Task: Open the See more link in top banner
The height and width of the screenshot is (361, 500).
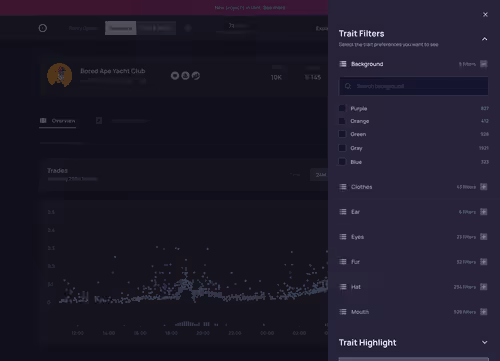Action: (x=274, y=7)
